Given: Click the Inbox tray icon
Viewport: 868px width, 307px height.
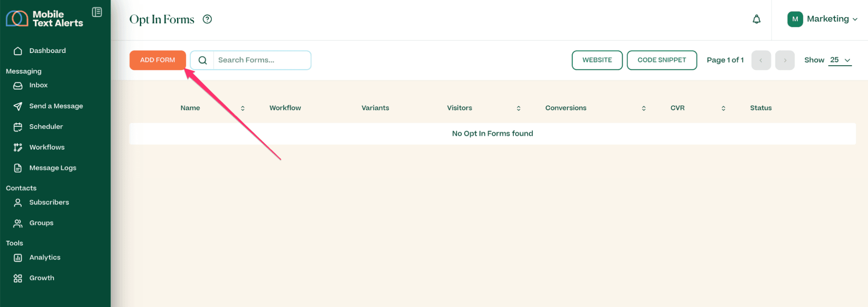Looking at the screenshot, I should coord(18,86).
